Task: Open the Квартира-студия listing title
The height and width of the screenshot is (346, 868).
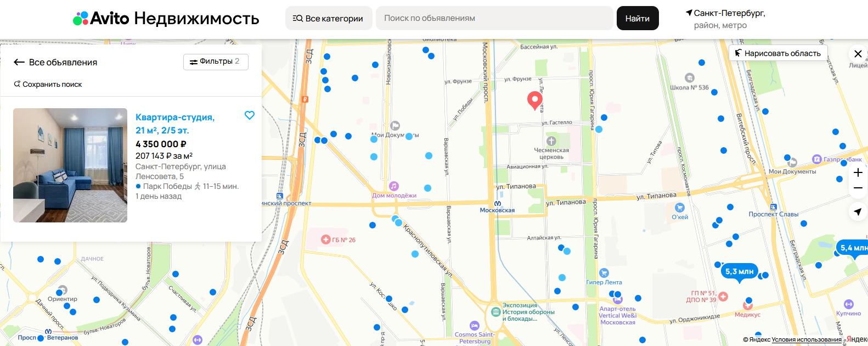Action: [175, 124]
